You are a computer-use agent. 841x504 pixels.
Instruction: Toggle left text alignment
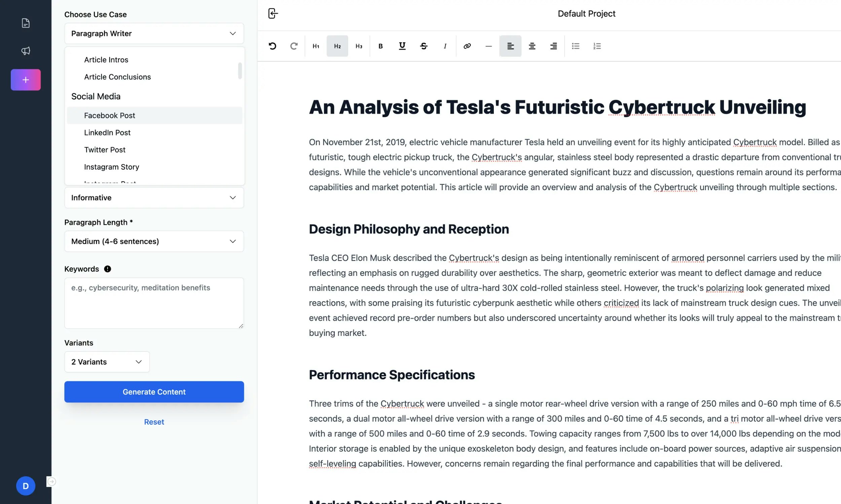click(x=510, y=46)
